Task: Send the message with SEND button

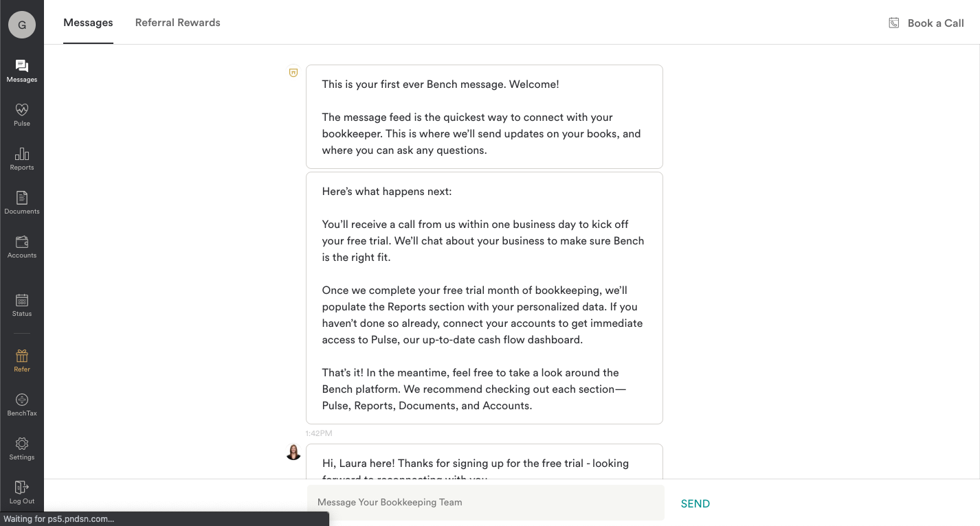Action: coord(695,503)
